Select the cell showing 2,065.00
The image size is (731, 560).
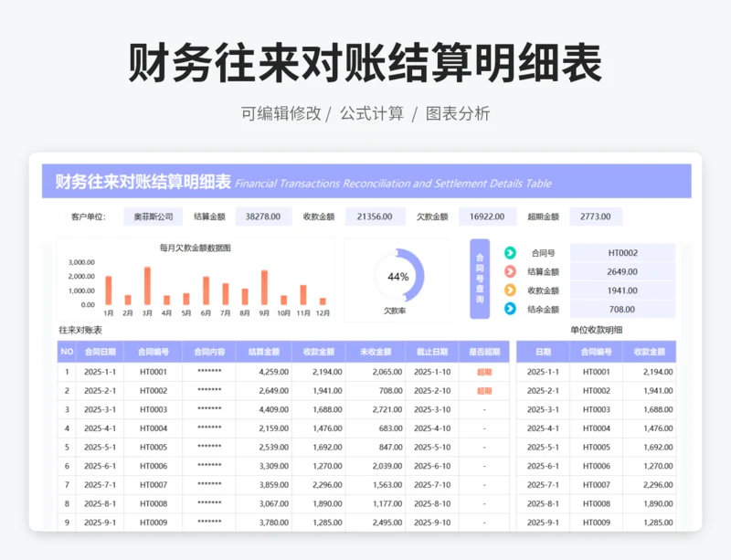point(376,372)
